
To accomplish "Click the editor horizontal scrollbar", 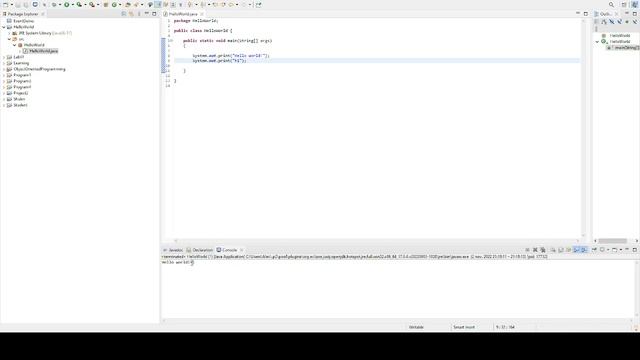I will 377,241.
